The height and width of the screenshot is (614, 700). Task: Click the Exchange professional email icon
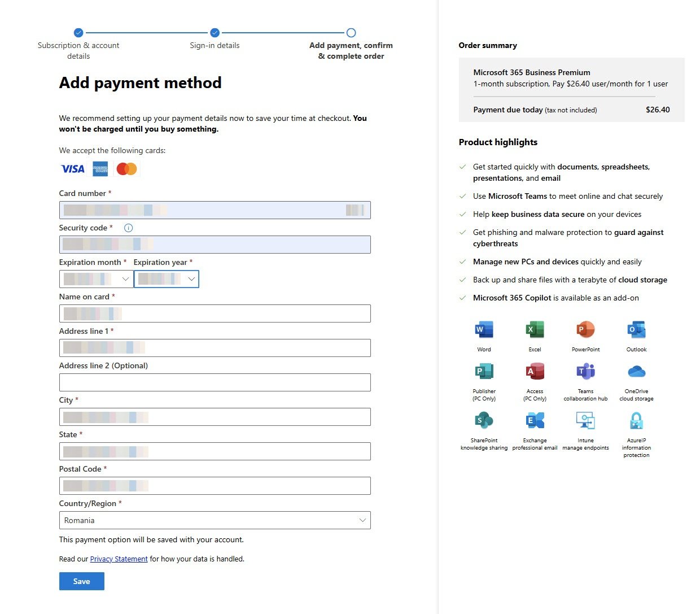pos(535,420)
